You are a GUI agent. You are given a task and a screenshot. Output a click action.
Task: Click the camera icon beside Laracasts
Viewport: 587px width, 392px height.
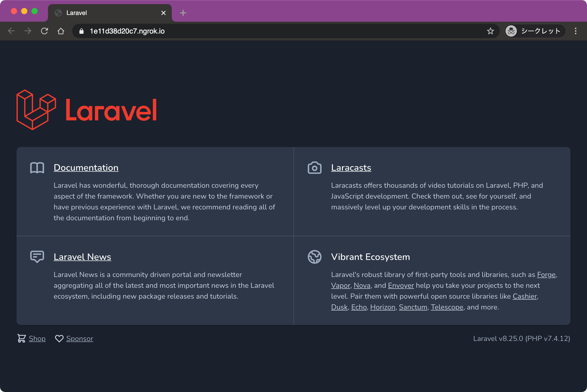314,168
